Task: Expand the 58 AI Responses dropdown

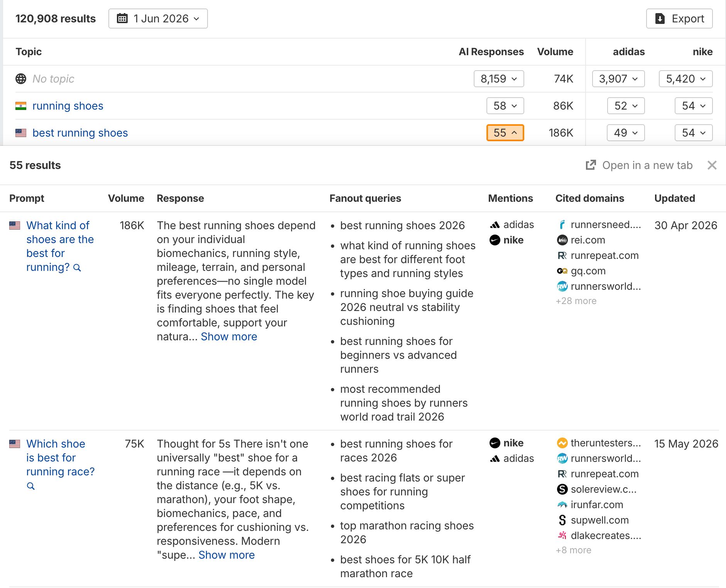Action: 505,106
